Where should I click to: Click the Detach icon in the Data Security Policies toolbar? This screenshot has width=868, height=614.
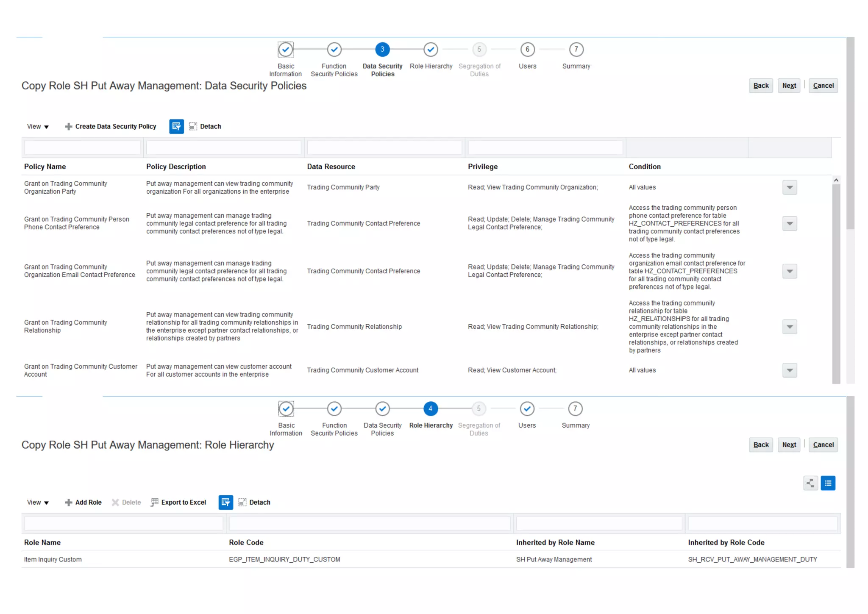[193, 126]
